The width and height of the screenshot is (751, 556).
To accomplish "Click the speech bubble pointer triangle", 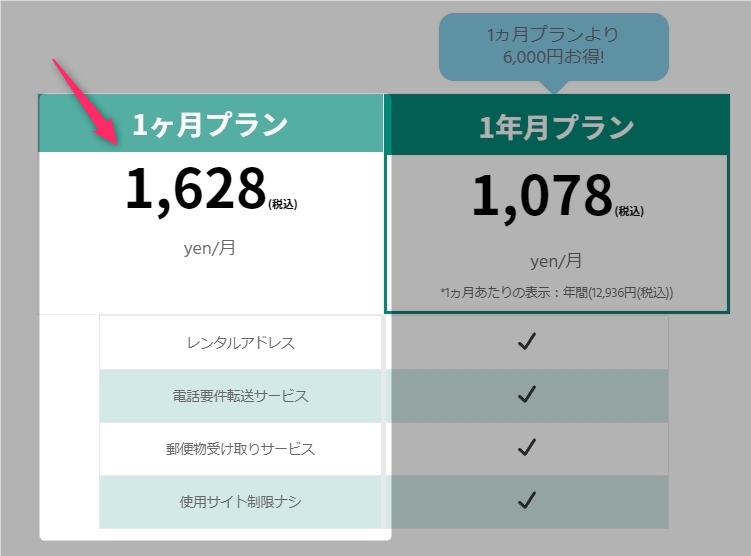I will click(x=554, y=87).
